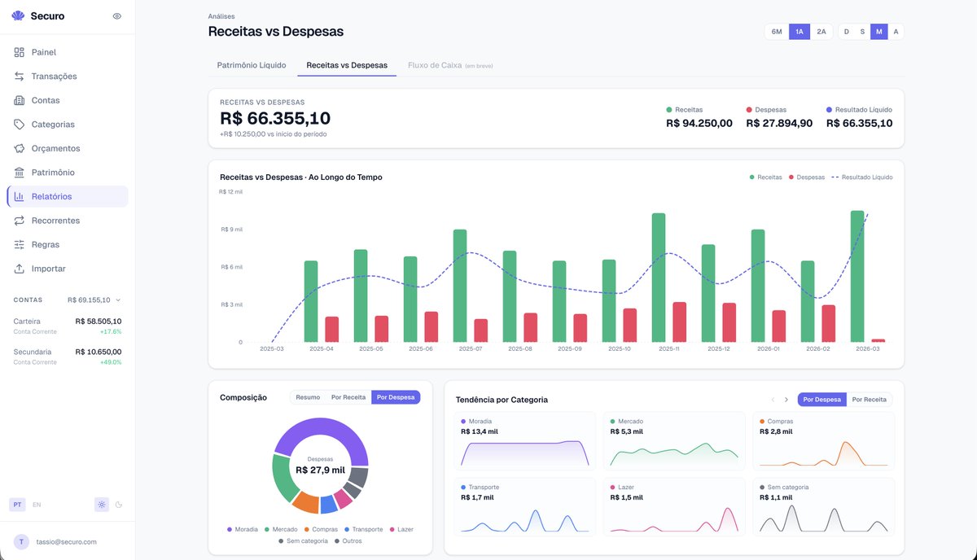Go to next category trend page
This screenshot has height=560, width=977.
coord(786,400)
